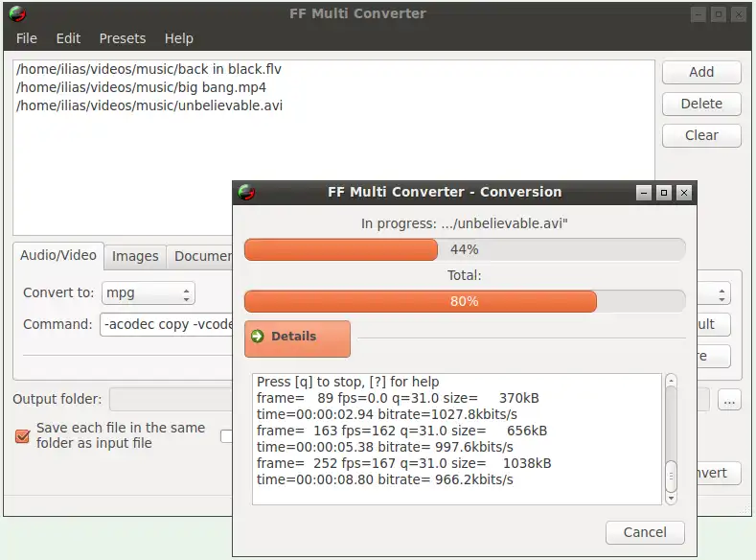Minimize the main FF Multi Converter window
This screenshot has width=756, height=560.
[x=699, y=14]
